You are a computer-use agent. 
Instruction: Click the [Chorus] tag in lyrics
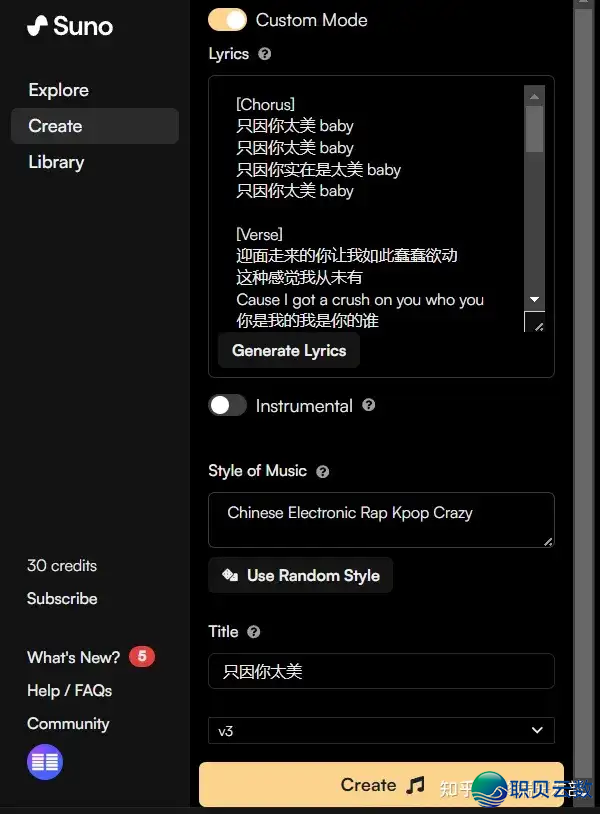pos(265,104)
